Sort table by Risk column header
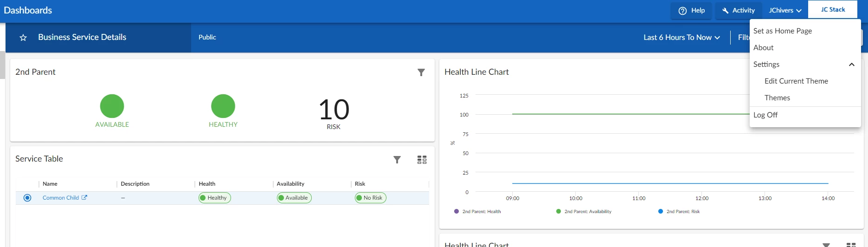 point(360,184)
